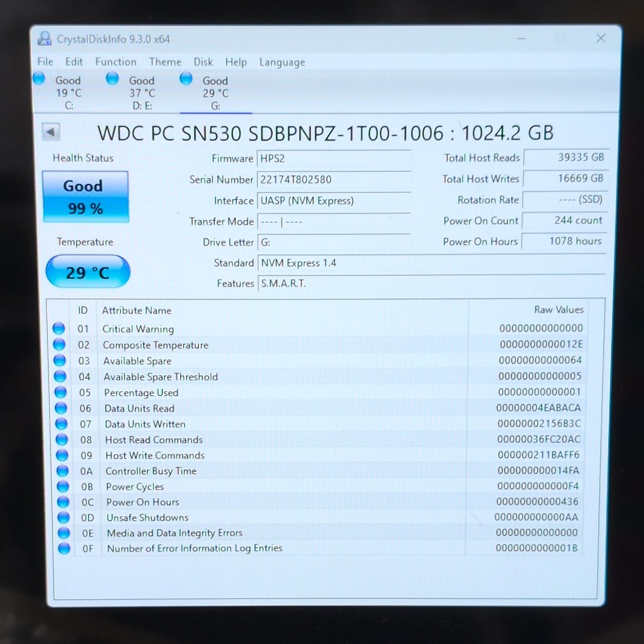The width and height of the screenshot is (644, 644).
Task: Click the previous disk arrow button
Action: pyautogui.click(x=51, y=132)
